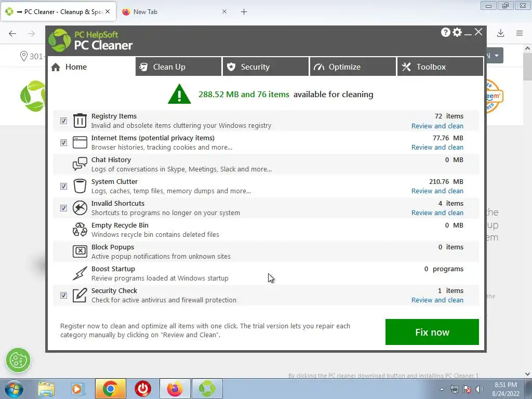Open the Firefox hamburger menu
Viewport: 532px width, 399px height.
click(520, 33)
